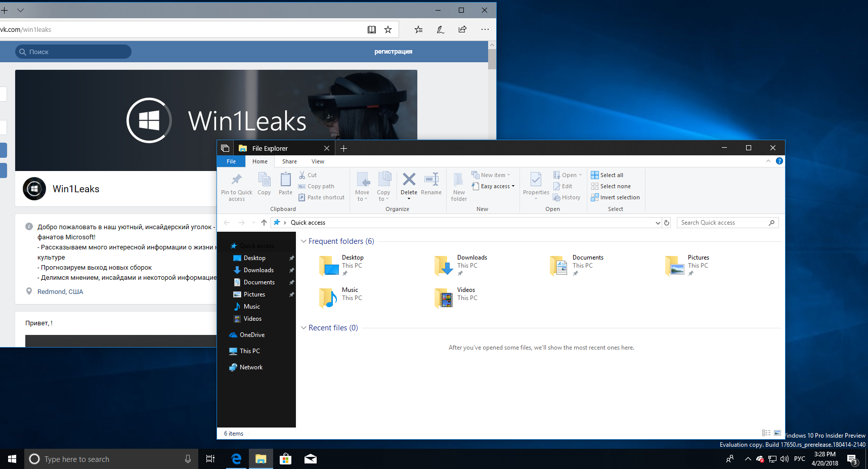Click Select none in ribbon

click(611, 186)
